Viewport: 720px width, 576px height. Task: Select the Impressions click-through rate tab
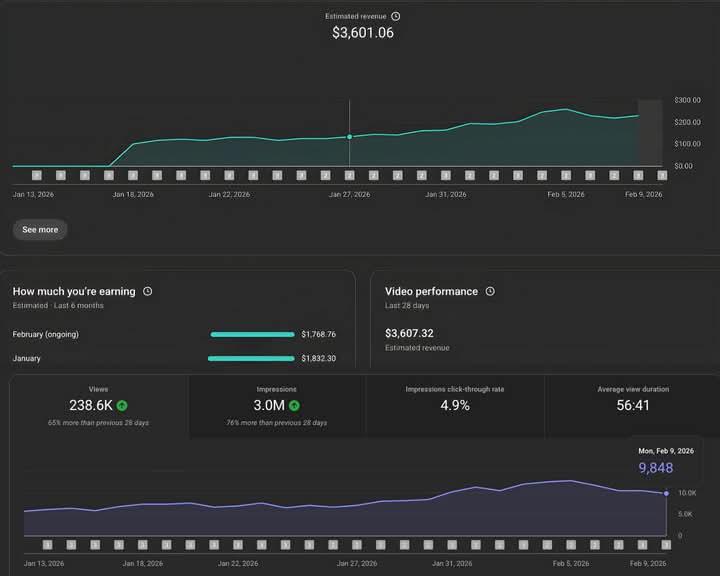[x=455, y=407]
